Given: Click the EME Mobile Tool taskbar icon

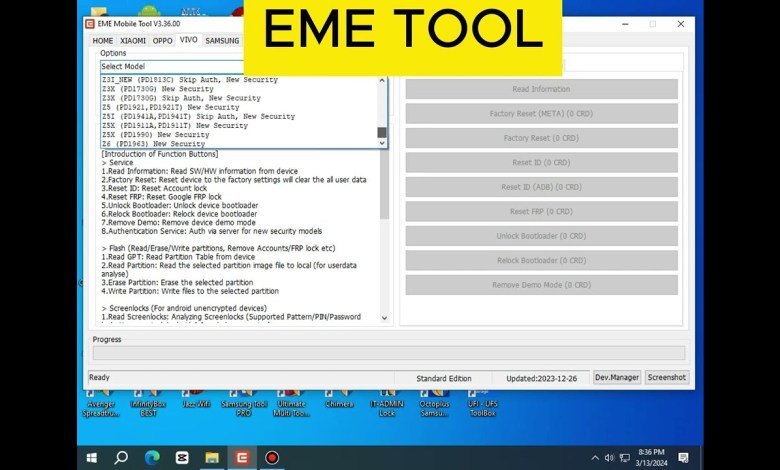Looking at the screenshot, I should pos(242,458).
